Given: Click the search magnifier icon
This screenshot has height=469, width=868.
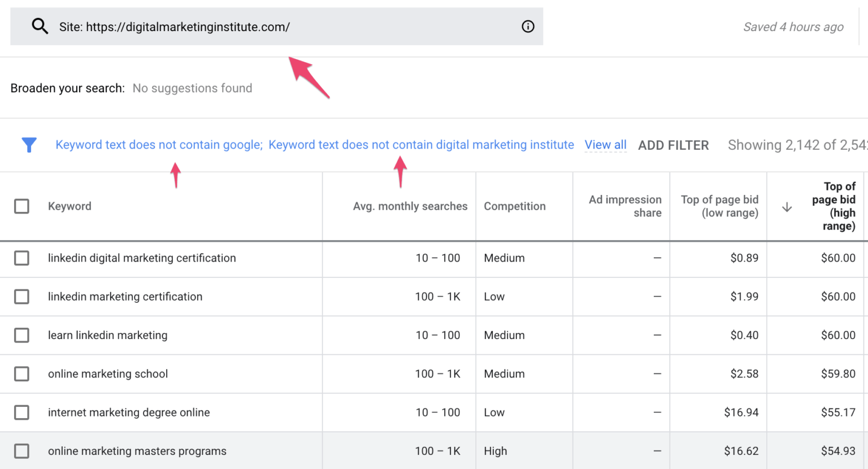Looking at the screenshot, I should point(40,26).
